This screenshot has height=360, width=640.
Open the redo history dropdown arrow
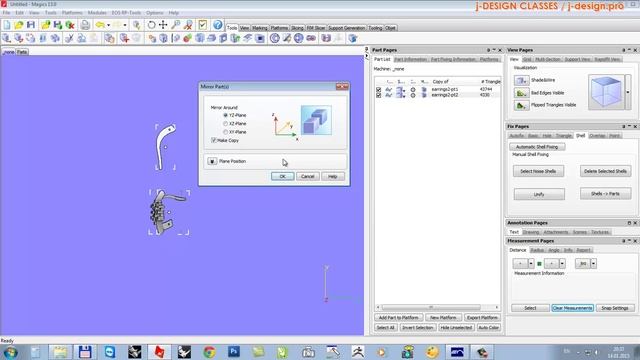point(124,25)
